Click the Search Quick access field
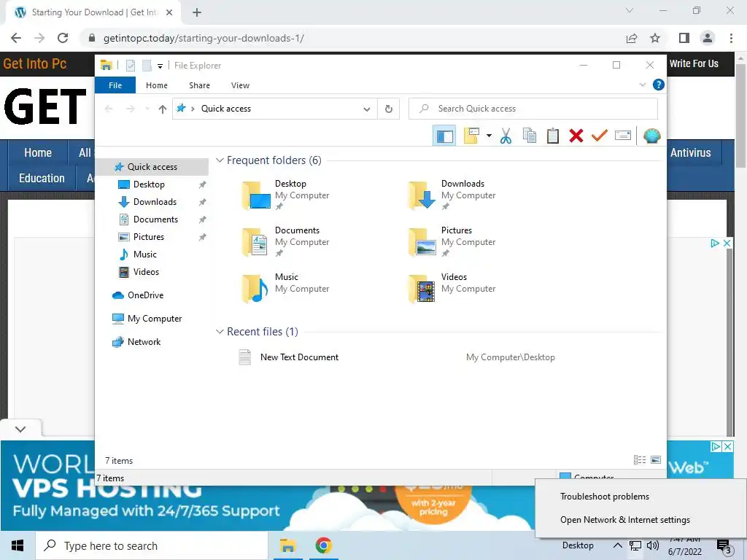This screenshot has height=560, width=747. (x=533, y=109)
